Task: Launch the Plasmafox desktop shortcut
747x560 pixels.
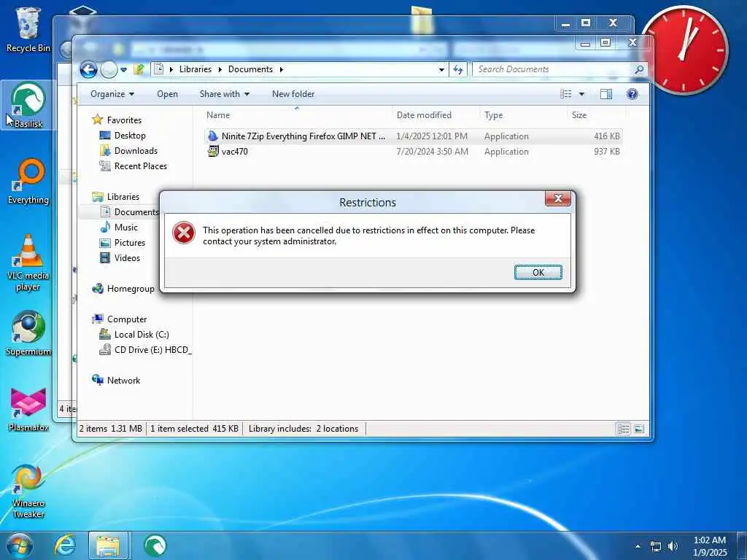Action: pos(28,410)
